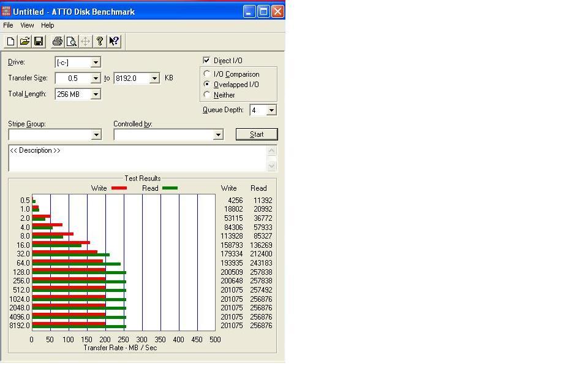This screenshot has width=588, height=368.
Task: Click the read value 257492
Action: (x=261, y=290)
